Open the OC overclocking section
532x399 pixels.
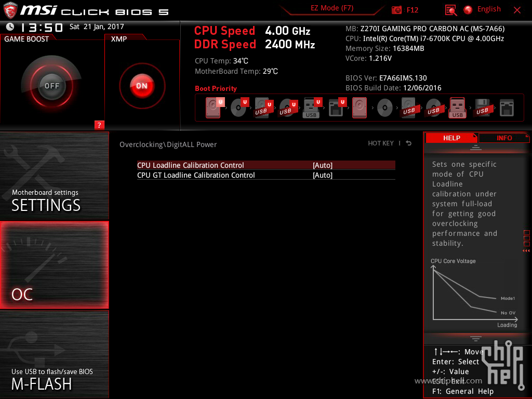point(54,265)
